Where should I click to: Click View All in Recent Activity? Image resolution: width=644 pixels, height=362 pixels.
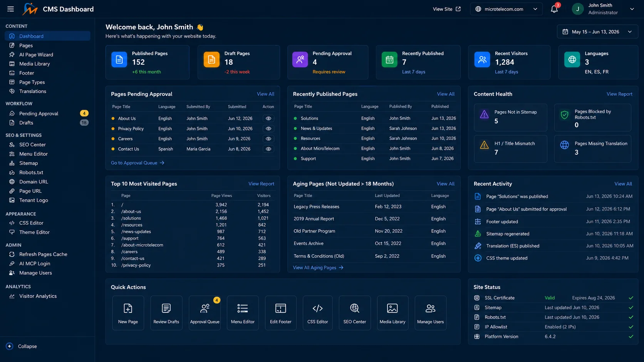(623, 184)
